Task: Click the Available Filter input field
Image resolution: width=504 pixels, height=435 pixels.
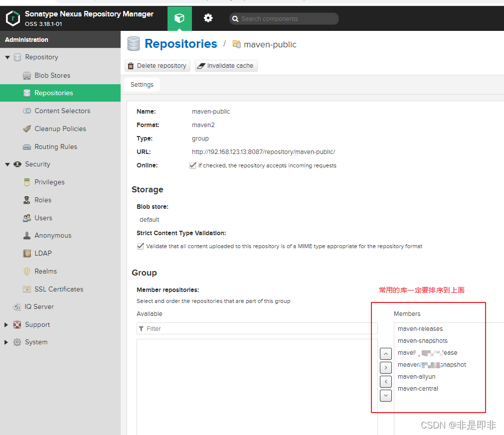Action: 257,329
